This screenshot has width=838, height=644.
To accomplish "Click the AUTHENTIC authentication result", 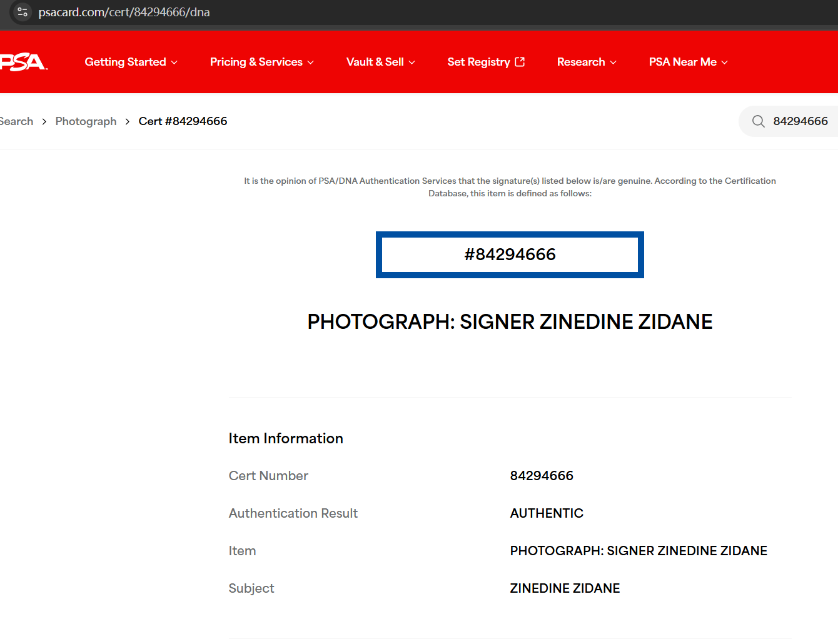I will tap(547, 513).
